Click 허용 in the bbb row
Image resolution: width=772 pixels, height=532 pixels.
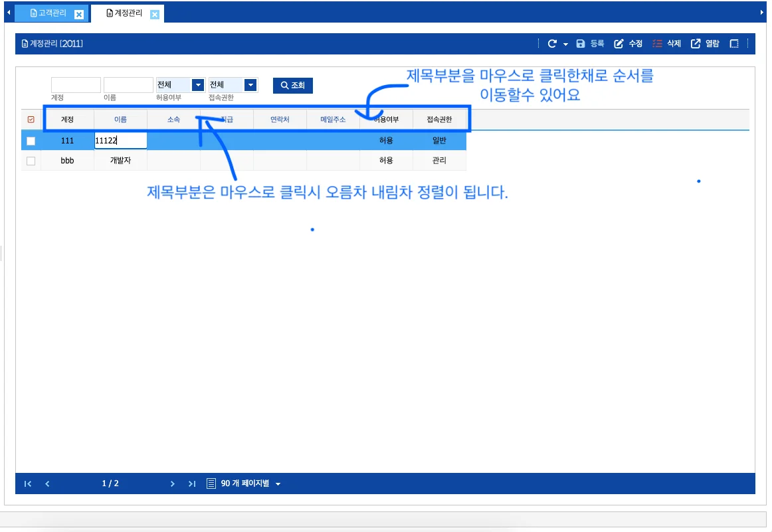(x=386, y=161)
